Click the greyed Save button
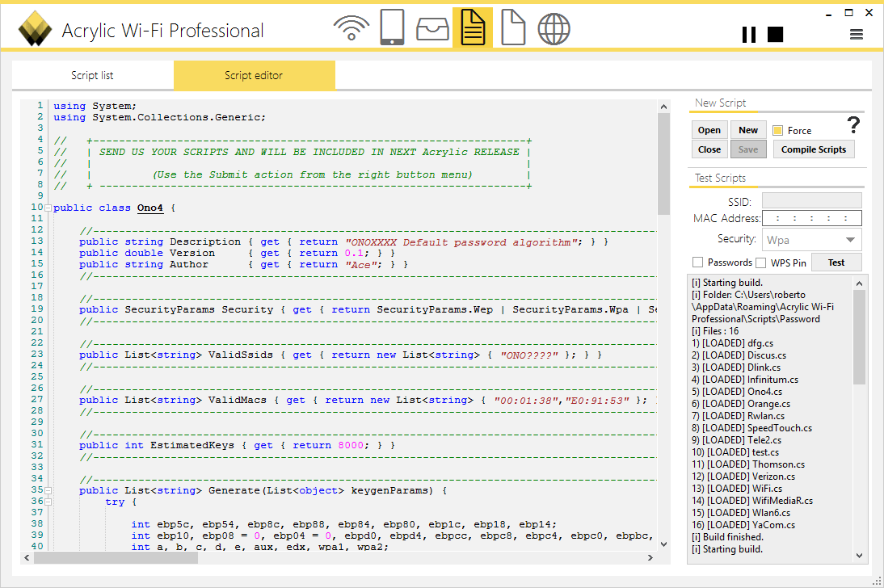 tap(748, 149)
